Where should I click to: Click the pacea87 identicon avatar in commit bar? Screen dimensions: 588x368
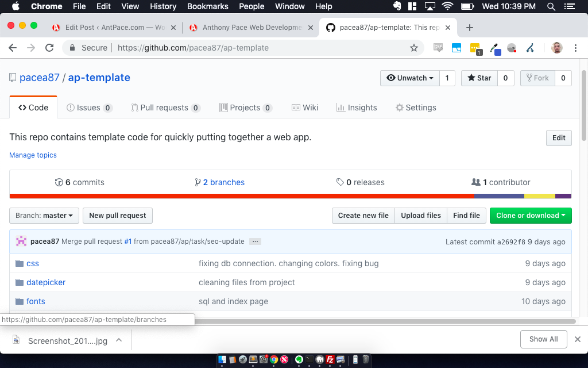pyautogui.click(x=21, y=241)
